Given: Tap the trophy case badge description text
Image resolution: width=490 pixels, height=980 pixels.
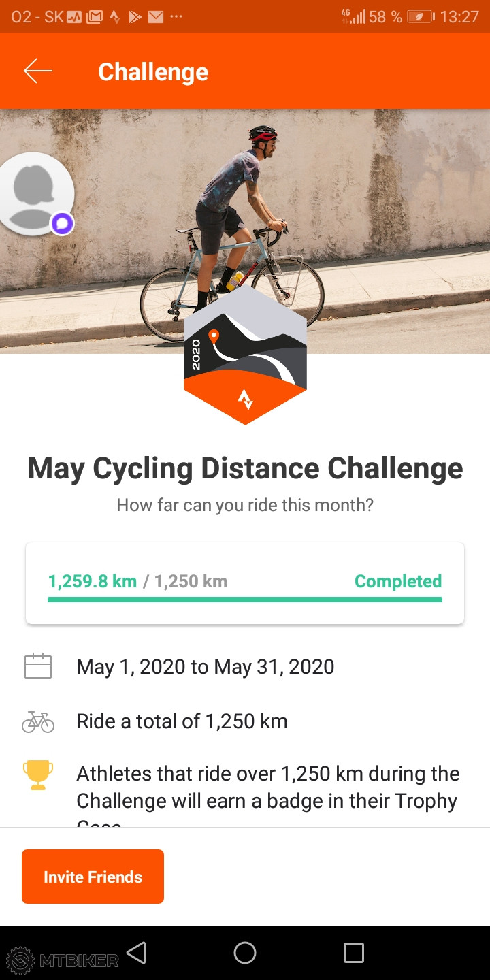Looking at the screenshot, I should pos(268,787).
